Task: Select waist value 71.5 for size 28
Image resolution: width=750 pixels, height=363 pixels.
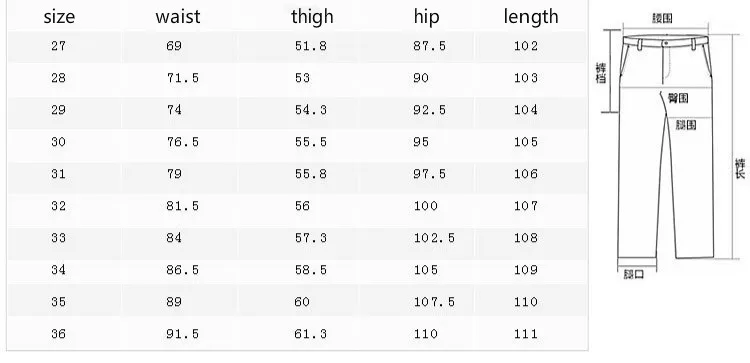Action: click(182, 78)
